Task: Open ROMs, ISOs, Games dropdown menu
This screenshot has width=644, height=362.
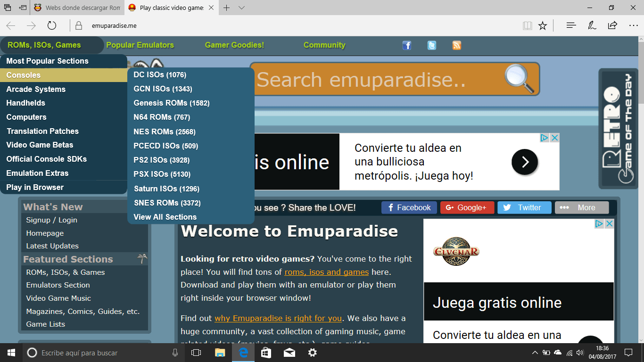Action: pyautogui.click(x=44, y=45)
